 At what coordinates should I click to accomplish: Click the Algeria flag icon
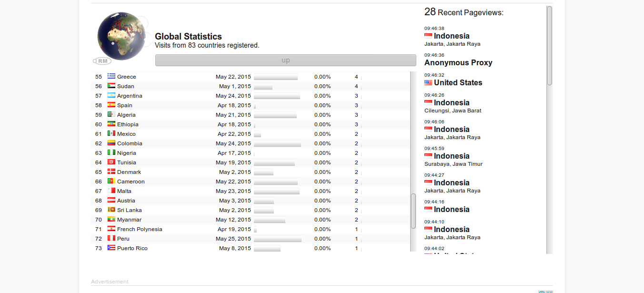tap(111, 114)
